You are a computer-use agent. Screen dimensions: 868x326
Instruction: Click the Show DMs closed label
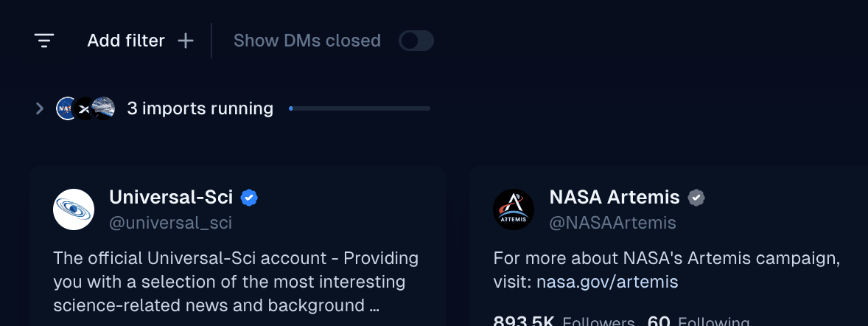[x=307, y=41]
